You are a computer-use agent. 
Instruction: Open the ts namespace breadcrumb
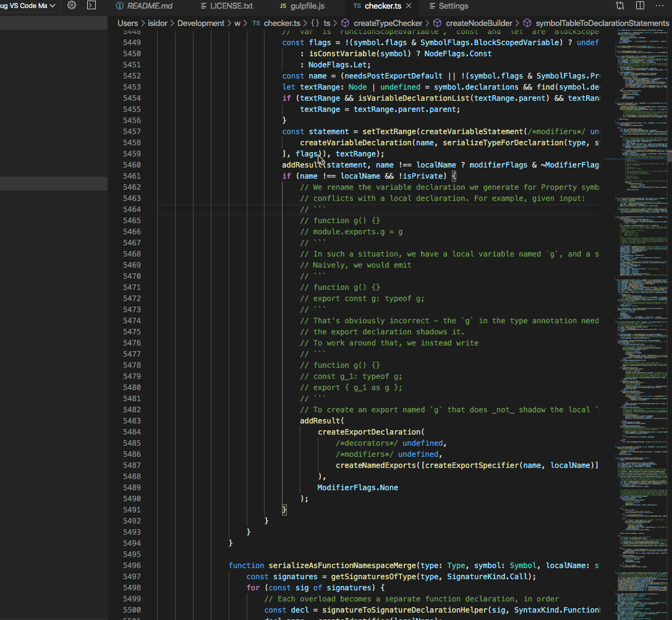pos(327,23)
